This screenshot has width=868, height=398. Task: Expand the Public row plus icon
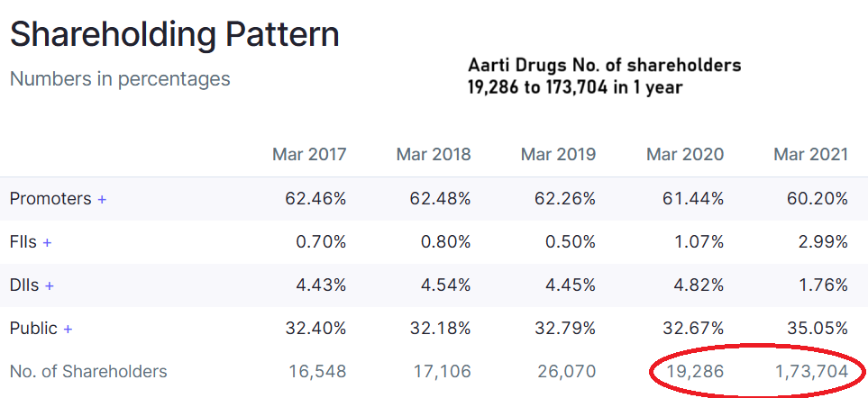click(68, 329)
